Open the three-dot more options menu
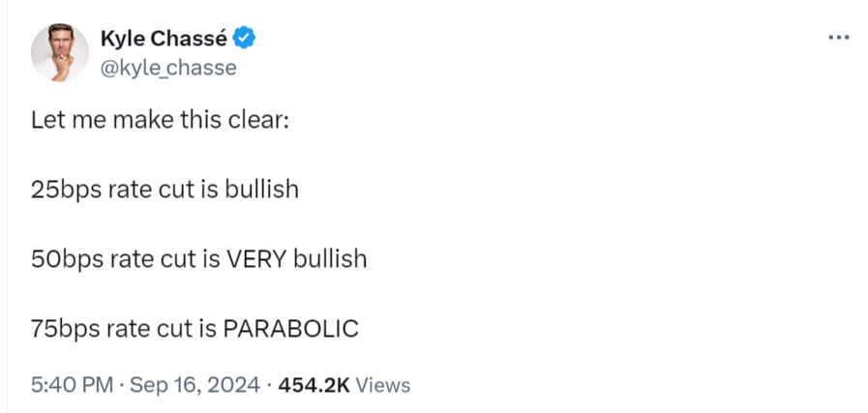The height and width of the screenshot is (413, 868). point(838,38)
